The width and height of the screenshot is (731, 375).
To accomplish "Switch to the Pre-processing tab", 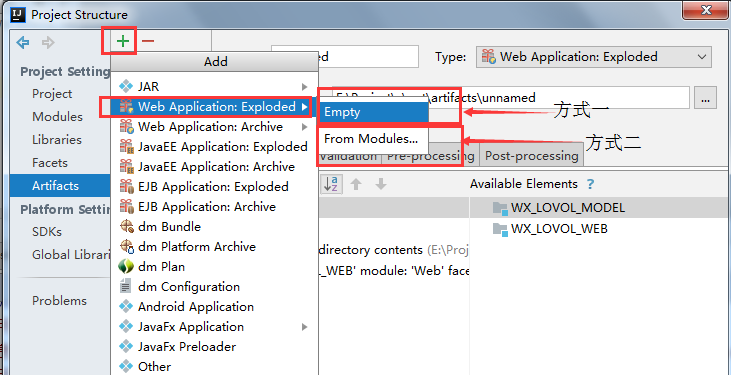I will [430, 156].
